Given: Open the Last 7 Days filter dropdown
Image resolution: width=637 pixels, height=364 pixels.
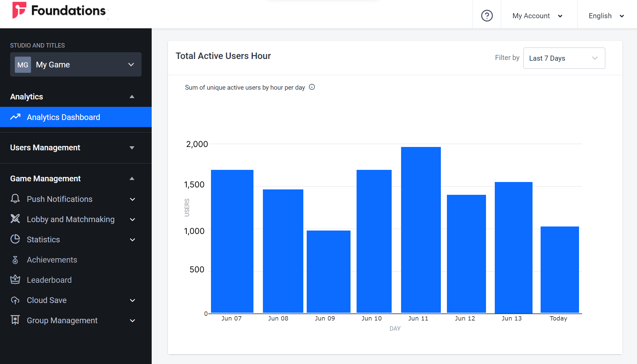Looking at the screenshot, I should pos(564,58).
